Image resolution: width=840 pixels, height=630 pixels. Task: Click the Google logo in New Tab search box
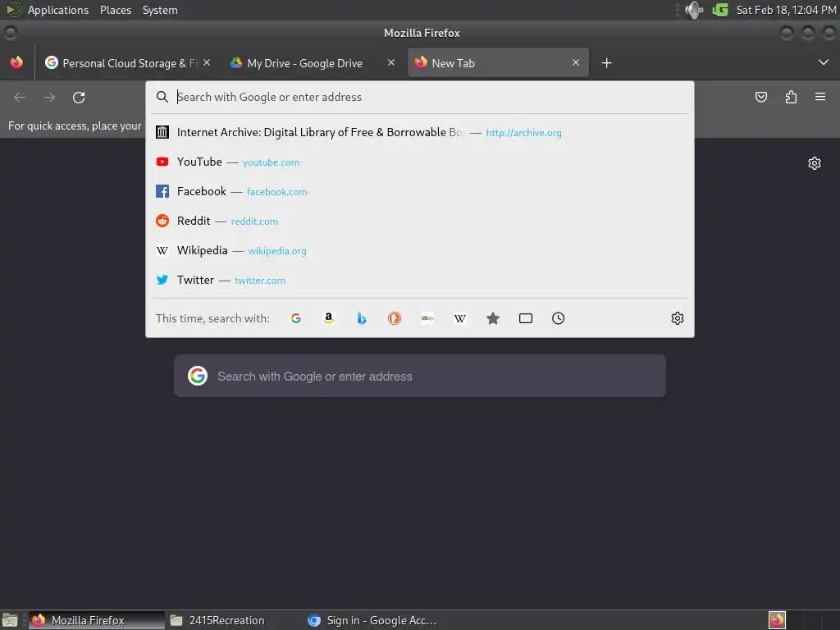tap(198, 376)
